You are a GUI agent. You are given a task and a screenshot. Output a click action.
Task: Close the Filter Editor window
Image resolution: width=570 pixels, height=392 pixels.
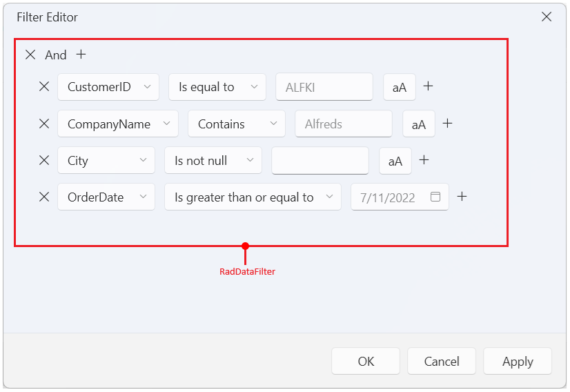click(x=547, y=17)
